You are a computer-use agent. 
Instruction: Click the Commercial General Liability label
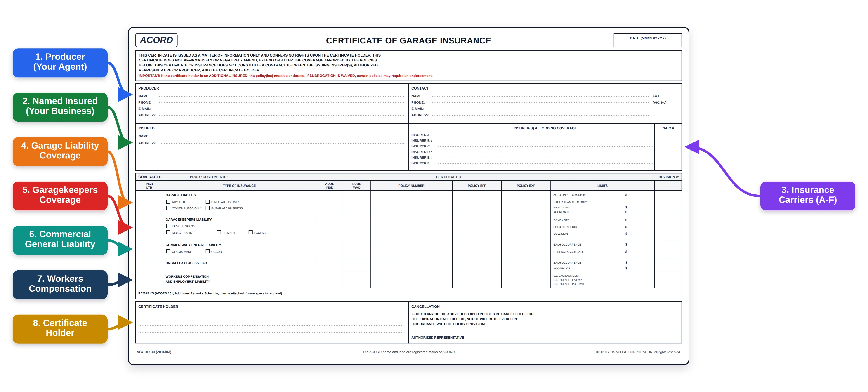[60, 240]
